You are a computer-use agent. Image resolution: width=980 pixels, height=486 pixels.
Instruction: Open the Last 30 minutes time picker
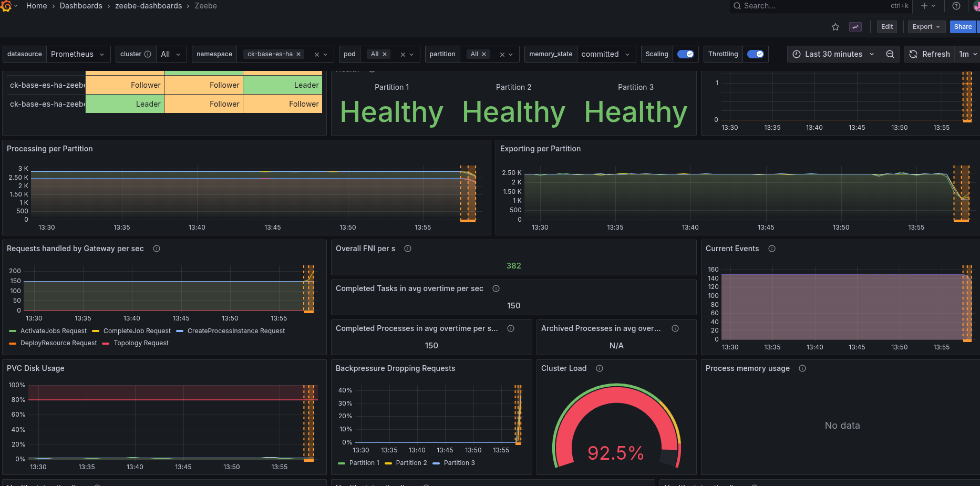click(x=833, y=54)
